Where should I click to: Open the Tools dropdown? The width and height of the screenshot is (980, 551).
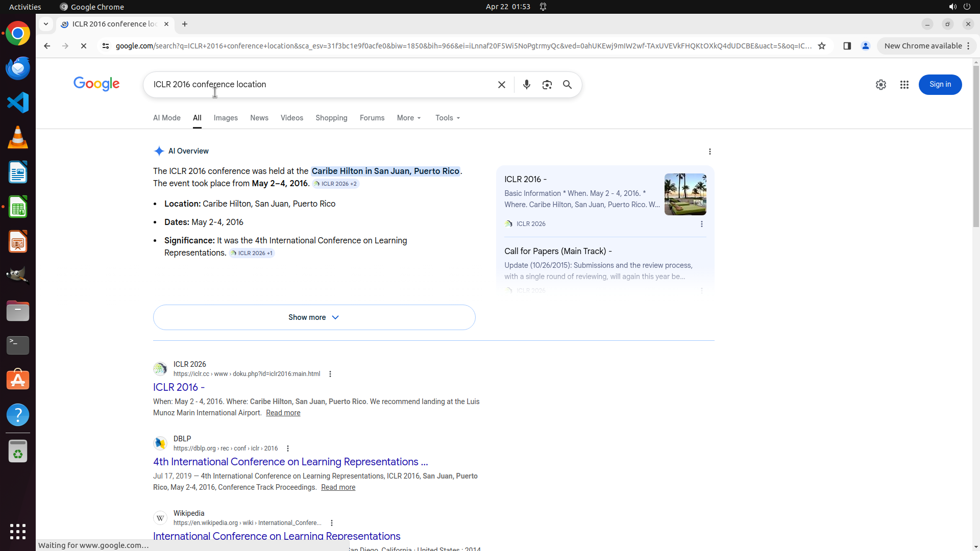448,118
